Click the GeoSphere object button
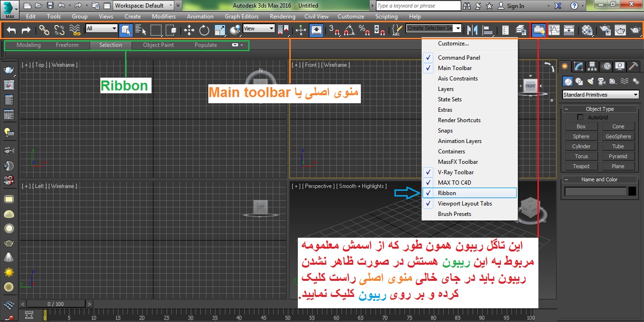644x322 pixels. pos(618,136)
